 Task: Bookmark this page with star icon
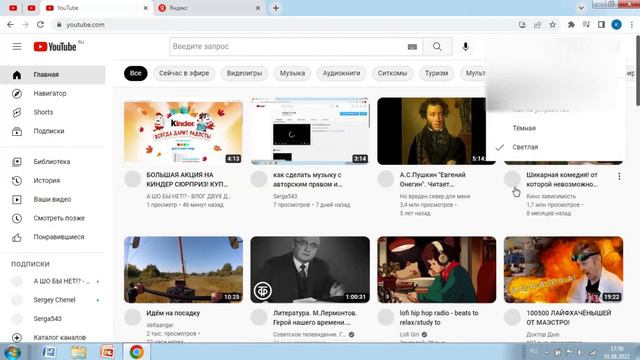point(553,24)
